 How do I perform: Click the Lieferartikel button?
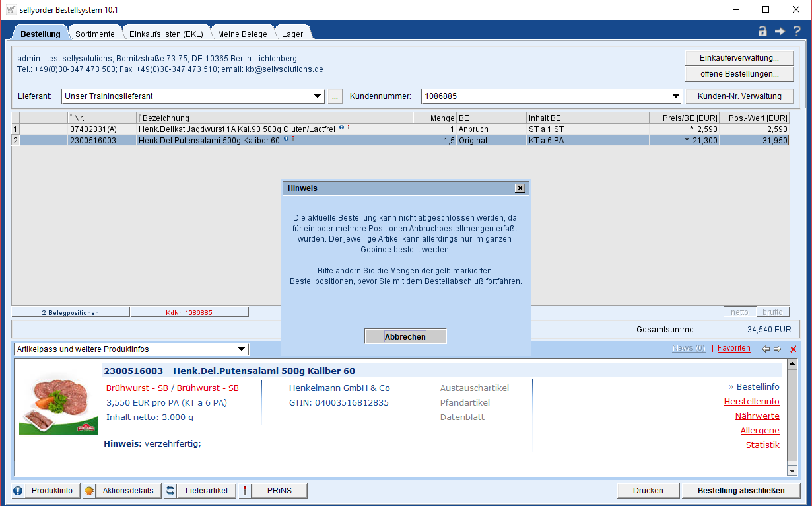click(207, 491)
